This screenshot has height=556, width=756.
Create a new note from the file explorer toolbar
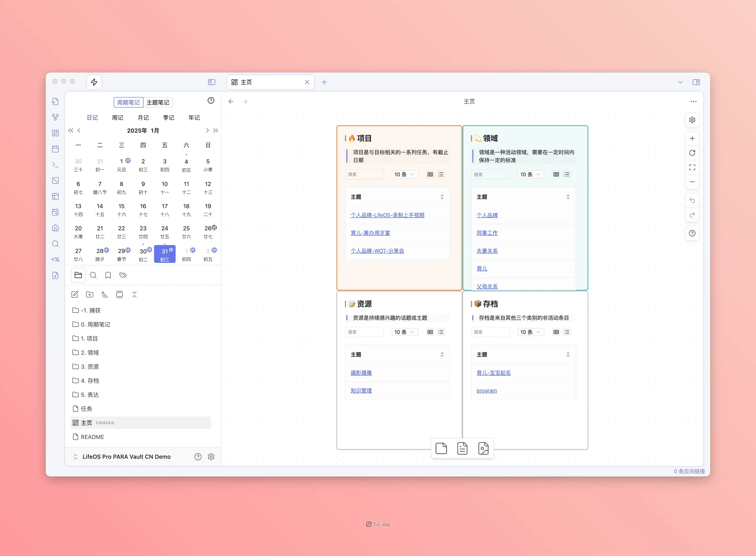75,294
